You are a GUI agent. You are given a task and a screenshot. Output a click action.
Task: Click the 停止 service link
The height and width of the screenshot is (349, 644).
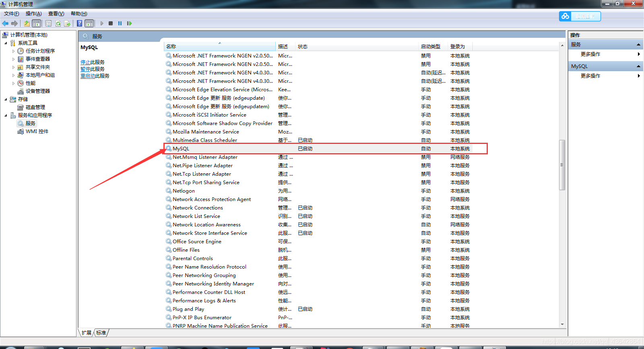85,62
